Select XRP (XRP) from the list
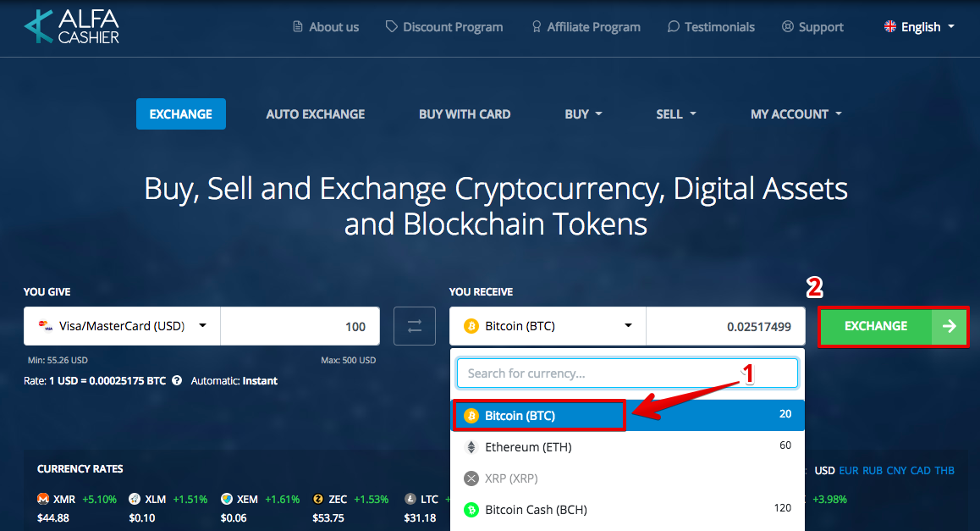The image size is (980, 531). coord(627,478)
